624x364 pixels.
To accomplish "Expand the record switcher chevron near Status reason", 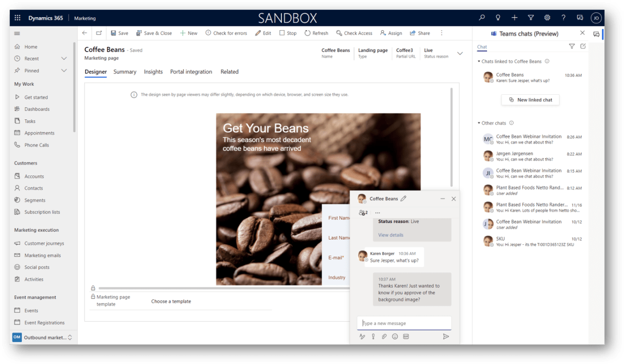I will click(460, 53).
